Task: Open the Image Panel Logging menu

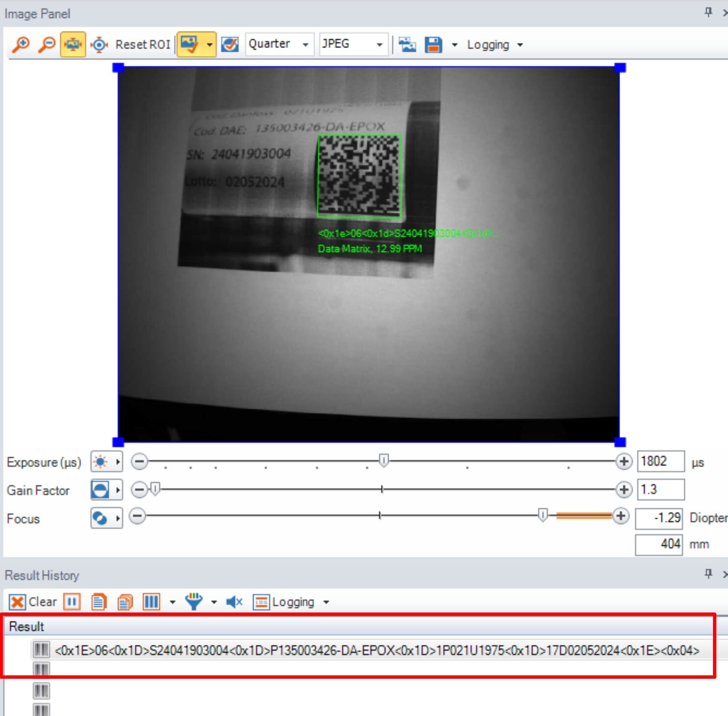Action: tap(494, 45)
